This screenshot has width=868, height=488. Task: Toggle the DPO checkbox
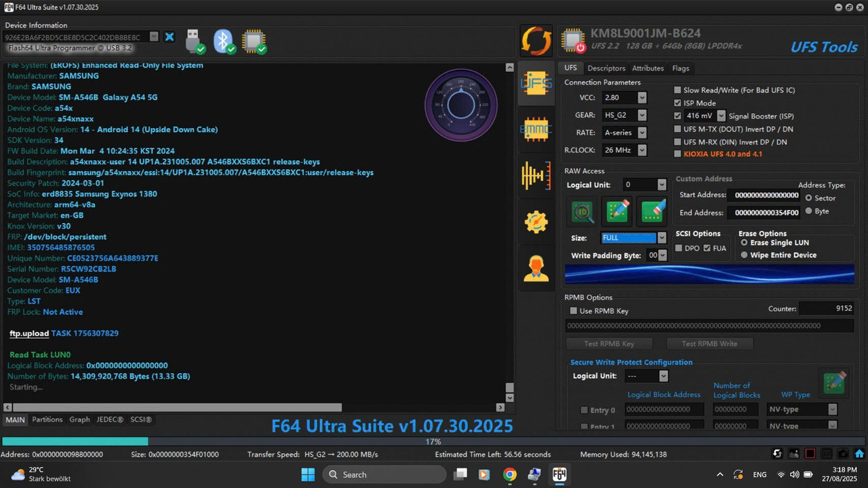679,248
